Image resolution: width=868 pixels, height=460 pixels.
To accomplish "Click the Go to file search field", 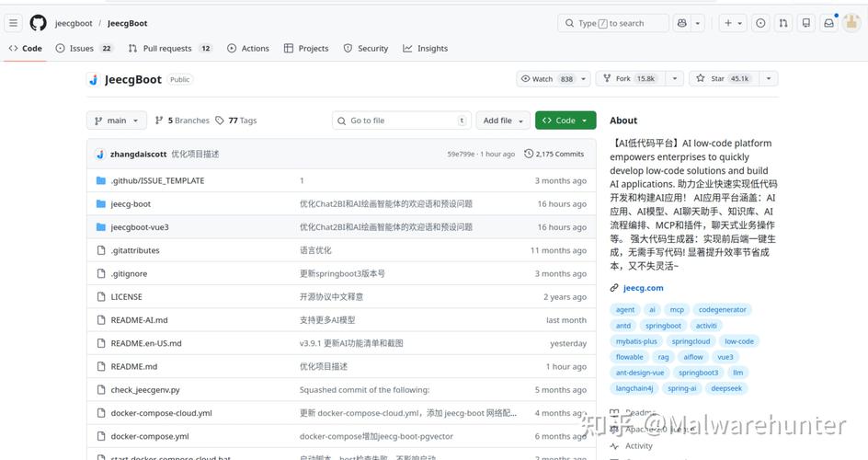I will 402,121.
